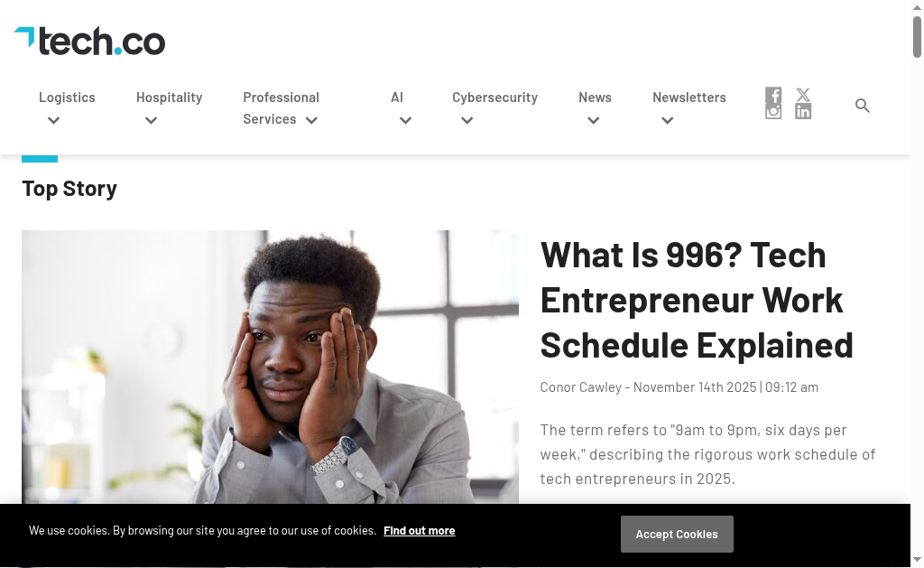
Task: Open the News menu item
Action: tap(595, 98)
